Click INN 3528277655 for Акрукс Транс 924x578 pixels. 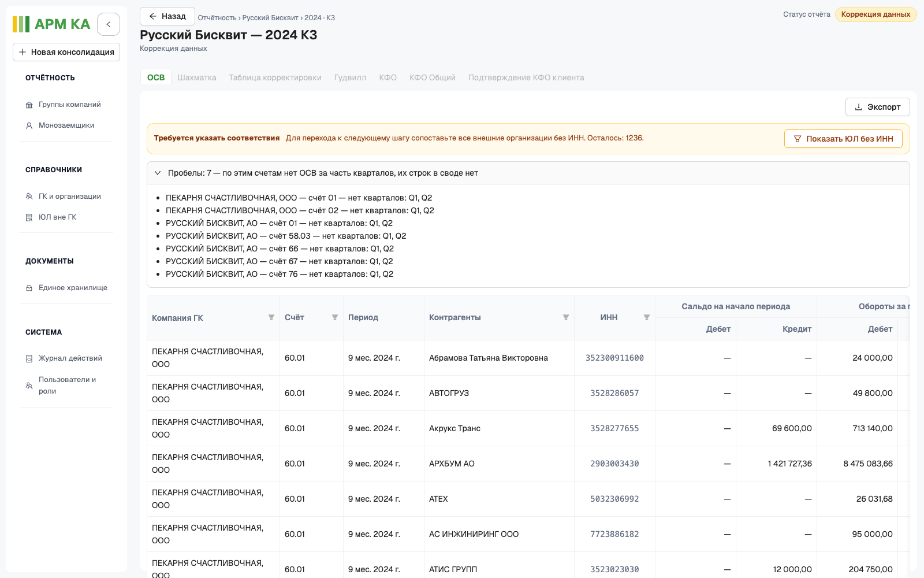click(614, 428)
